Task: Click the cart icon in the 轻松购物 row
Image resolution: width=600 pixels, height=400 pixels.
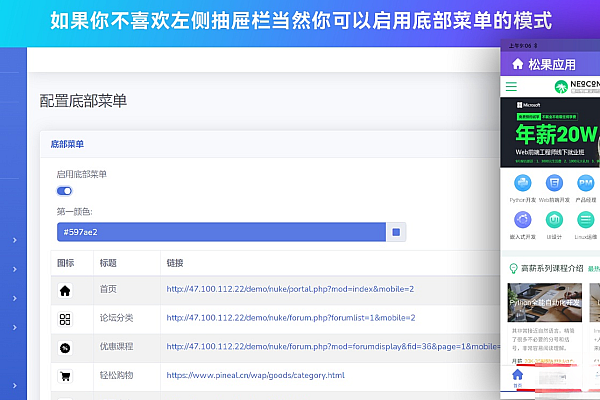Action: 65,376
